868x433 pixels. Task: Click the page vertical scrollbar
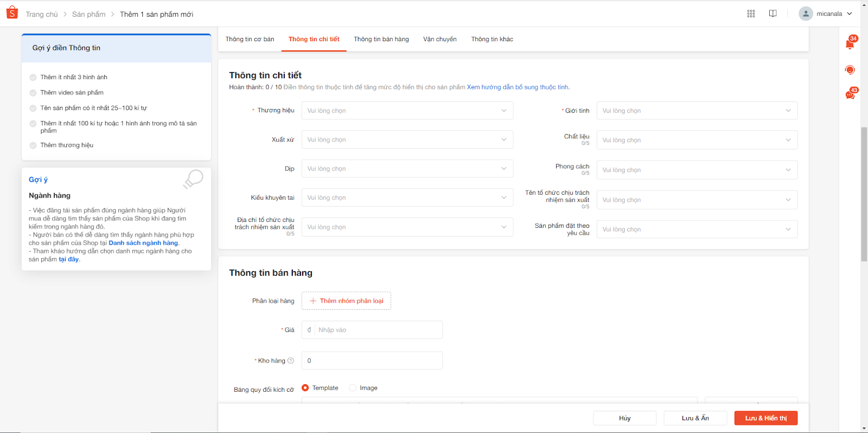point(864,194)
